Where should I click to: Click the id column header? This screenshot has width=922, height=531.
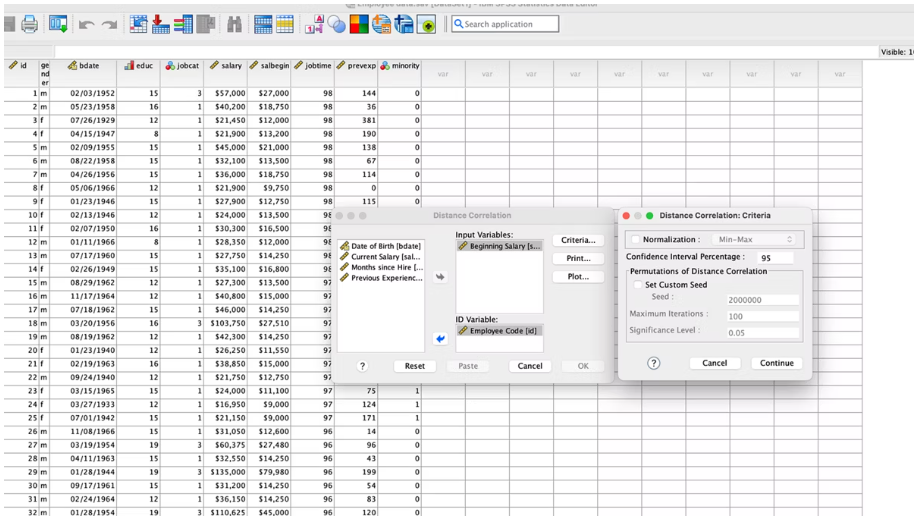click(x=21, y=73)
